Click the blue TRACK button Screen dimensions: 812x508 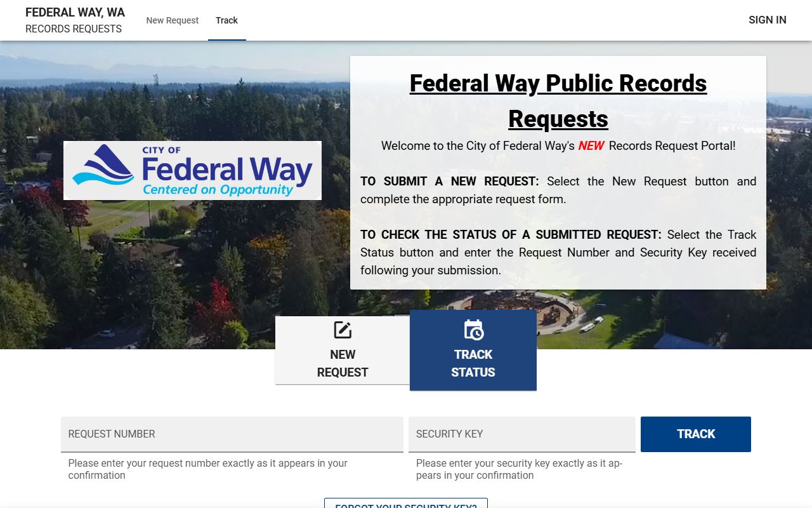pyautogui.click(x=696, y=434)
